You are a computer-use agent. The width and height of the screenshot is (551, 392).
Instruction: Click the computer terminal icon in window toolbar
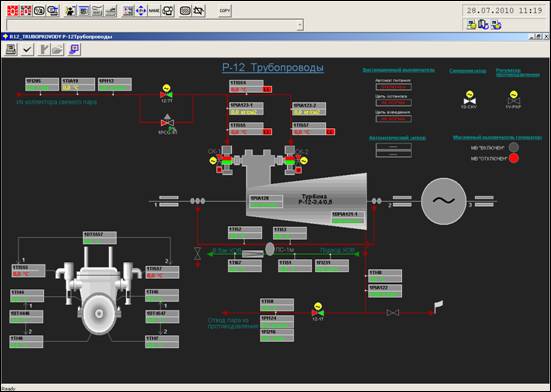11,50
